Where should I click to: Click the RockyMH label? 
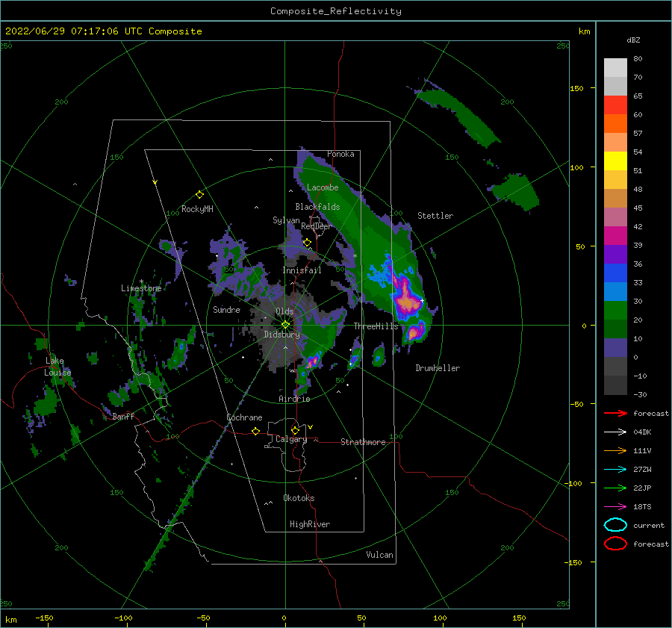point(198,209)
